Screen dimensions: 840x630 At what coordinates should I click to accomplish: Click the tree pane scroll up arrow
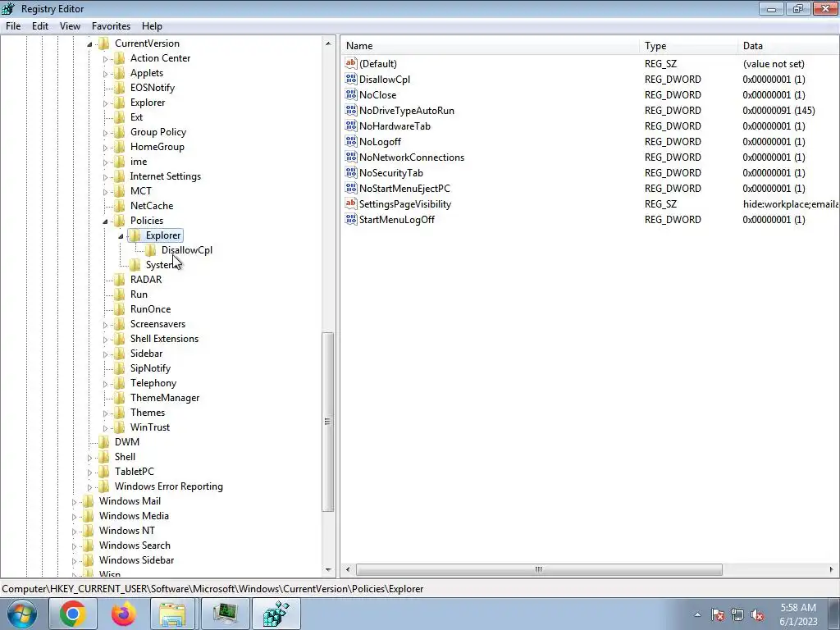click(328, 43)
